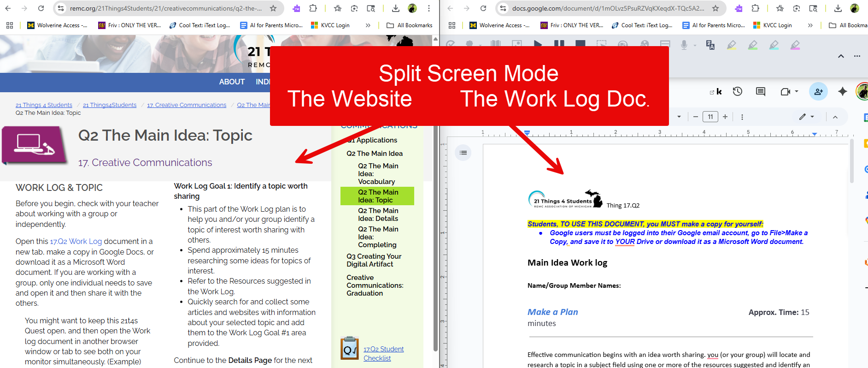
Task: Open the Google account avatar in Docs
Action: [x=862, y=91]
